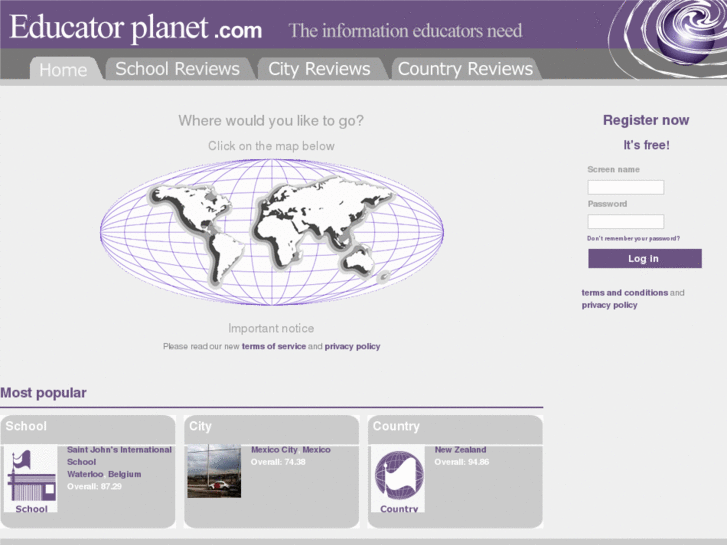Viewport: 727px width, 545px height.
Task: Click the Belgium link
Action: coord(124,474)
